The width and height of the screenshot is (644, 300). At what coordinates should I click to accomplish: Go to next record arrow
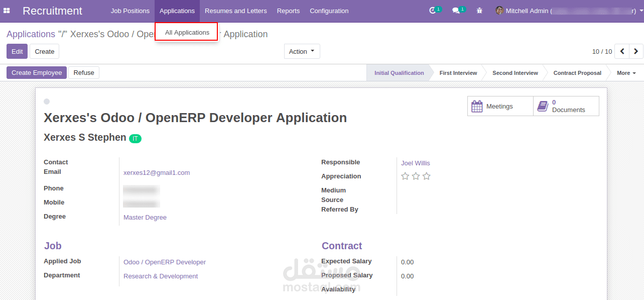[636, 51]
